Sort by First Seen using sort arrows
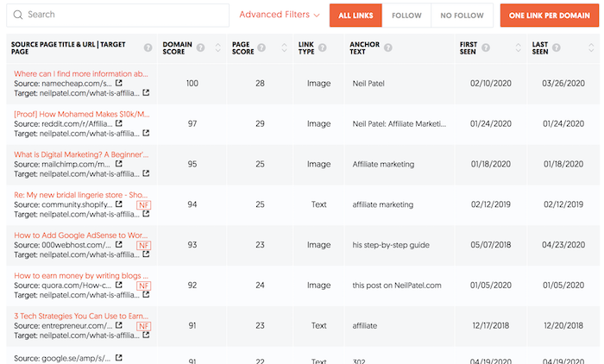Image resolution: width=604 pixels, height=364 pixels. tap(518, 47)
